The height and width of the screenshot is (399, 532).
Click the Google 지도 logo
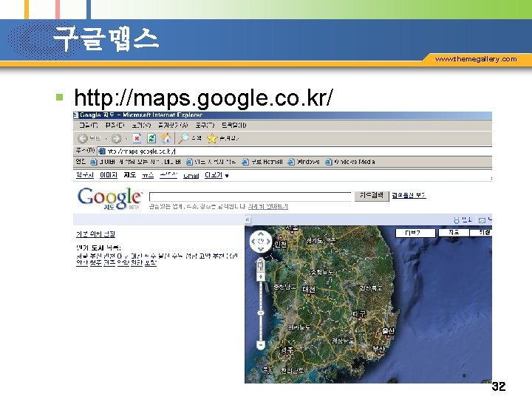(x=109, y=199)
